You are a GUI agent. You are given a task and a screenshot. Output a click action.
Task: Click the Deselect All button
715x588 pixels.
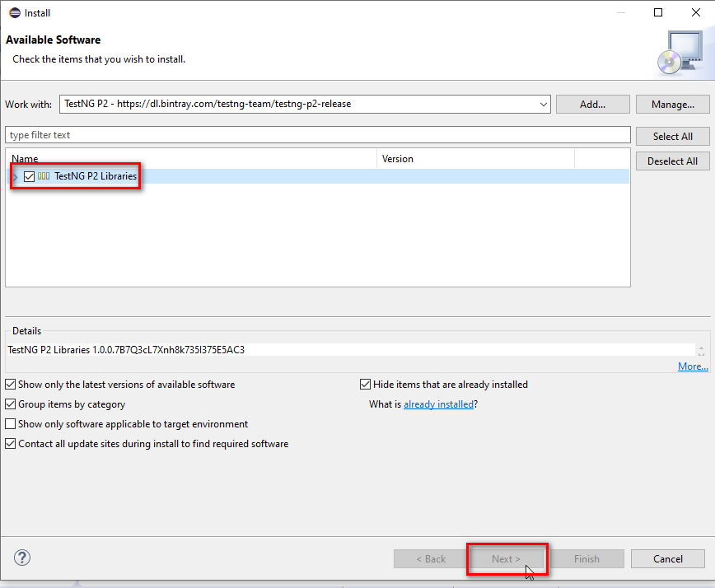673,161
